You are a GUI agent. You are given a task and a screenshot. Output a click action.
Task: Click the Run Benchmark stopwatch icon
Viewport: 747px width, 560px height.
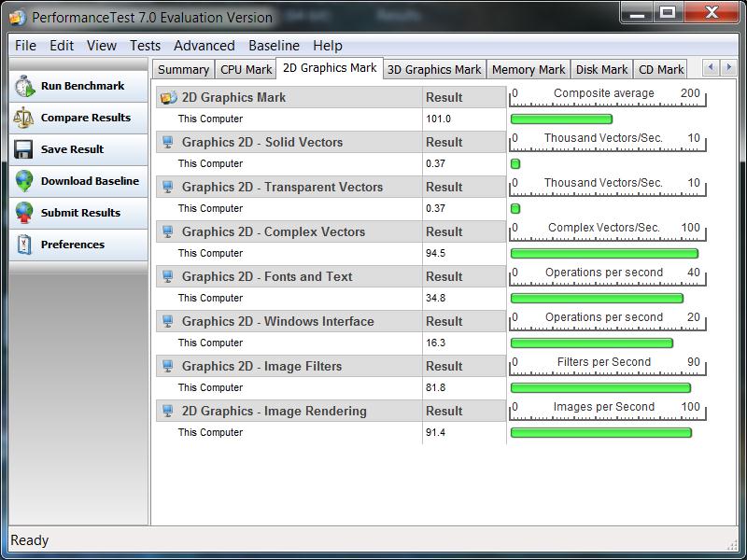[x=24, y=86]
